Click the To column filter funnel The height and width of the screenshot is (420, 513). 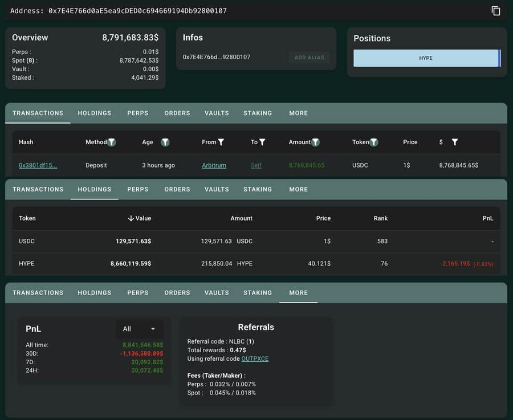coord(262,142)
